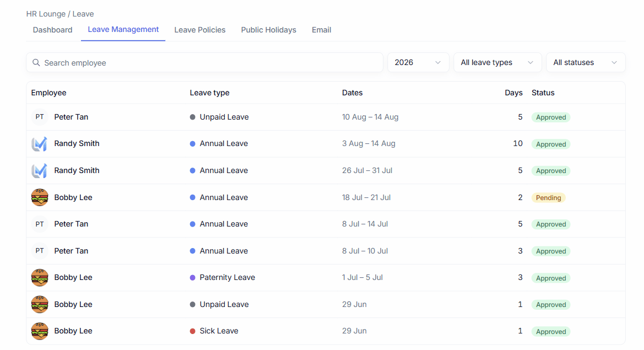Click the search magnifier icon
Viewport: 644px width, 350px height.
click(x=36, y=62)
